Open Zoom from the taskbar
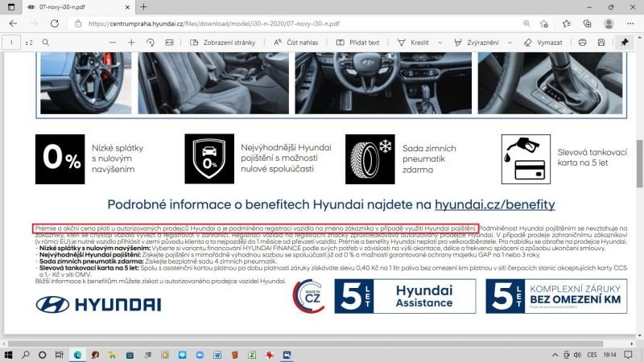This screenshot has height=362, width=644. 200,355
